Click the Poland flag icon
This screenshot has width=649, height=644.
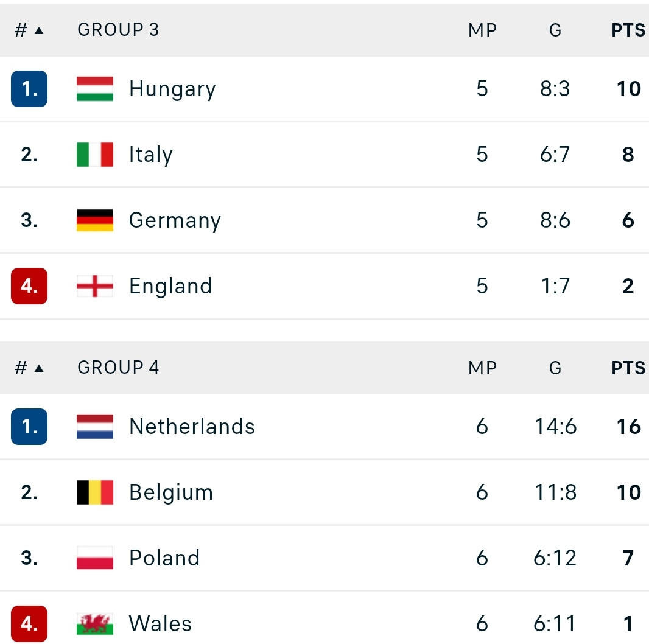tap(95, 558)
